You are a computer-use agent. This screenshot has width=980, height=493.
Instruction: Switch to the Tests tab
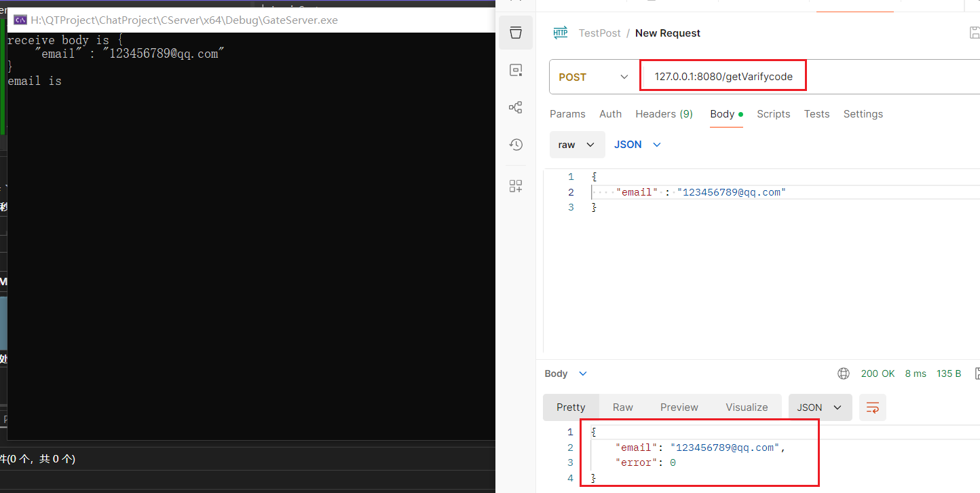(817, 114)
